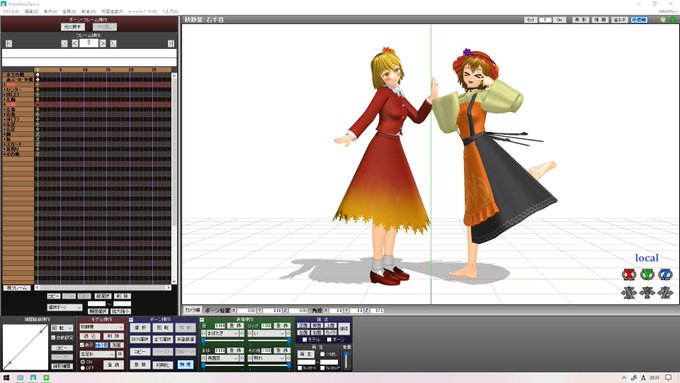
Task: Click the 外 button next to the IK dropdown
Action: pyautogui.click(x=120, y=354)
